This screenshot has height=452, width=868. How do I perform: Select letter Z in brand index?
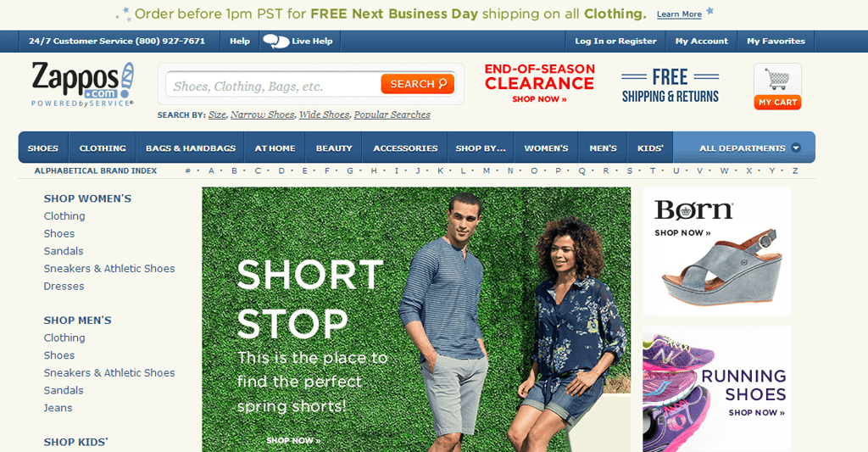795,170
